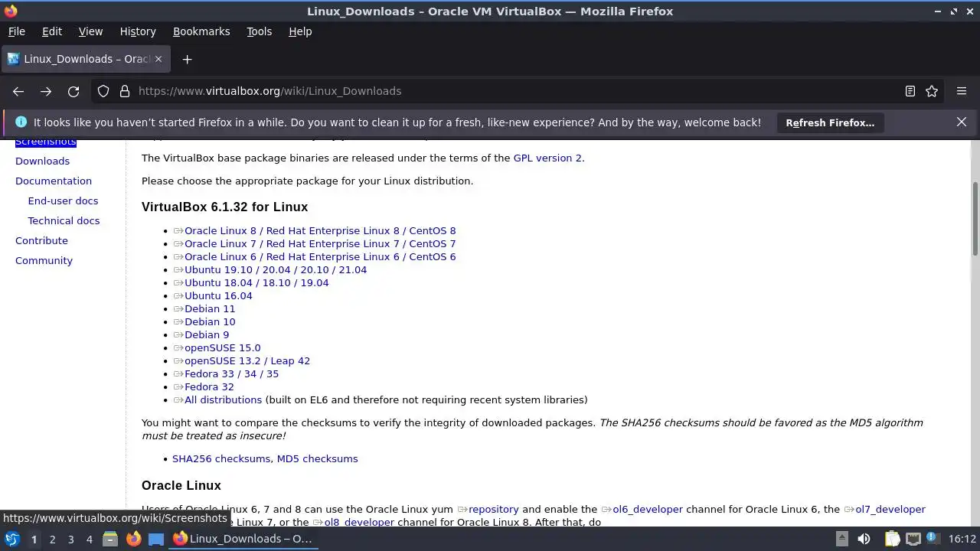Download Ubuntu 18.04 / 18.10 / 19.04 package
This screenshot has width=980, height=551.
(256, 282)
